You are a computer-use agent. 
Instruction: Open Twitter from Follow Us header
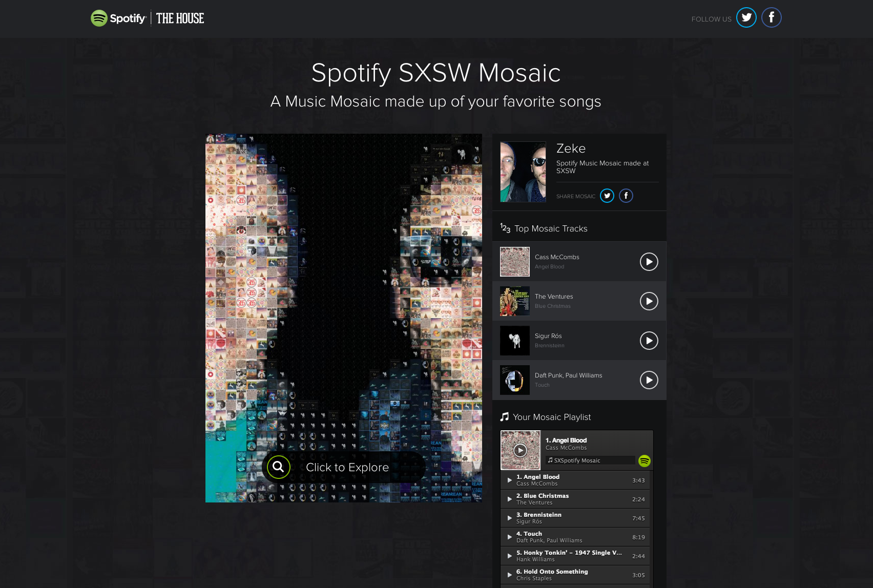pyautogui.click(x=746, y=18)
